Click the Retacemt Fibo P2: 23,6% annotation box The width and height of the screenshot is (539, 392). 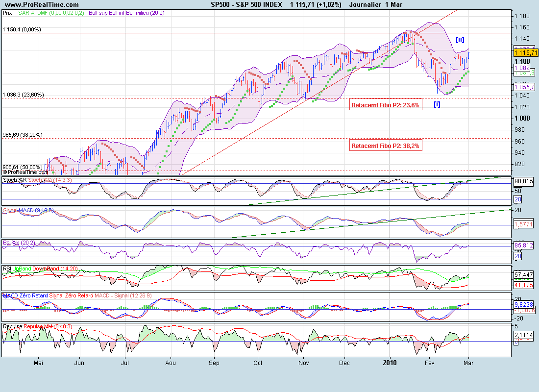coord(385,105)
